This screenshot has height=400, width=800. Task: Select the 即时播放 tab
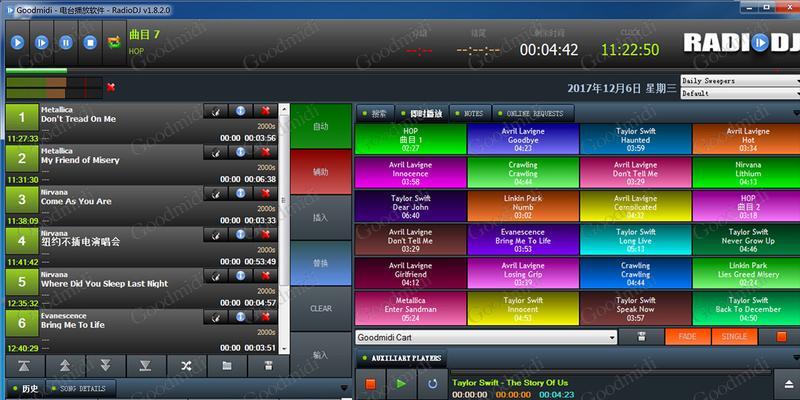tap(422, 113)
